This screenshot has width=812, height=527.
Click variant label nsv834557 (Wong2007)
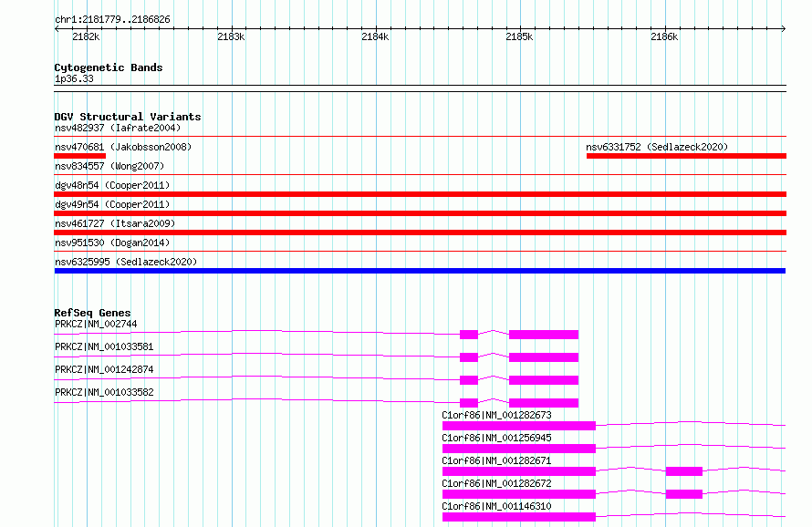[x=109, y=166]
